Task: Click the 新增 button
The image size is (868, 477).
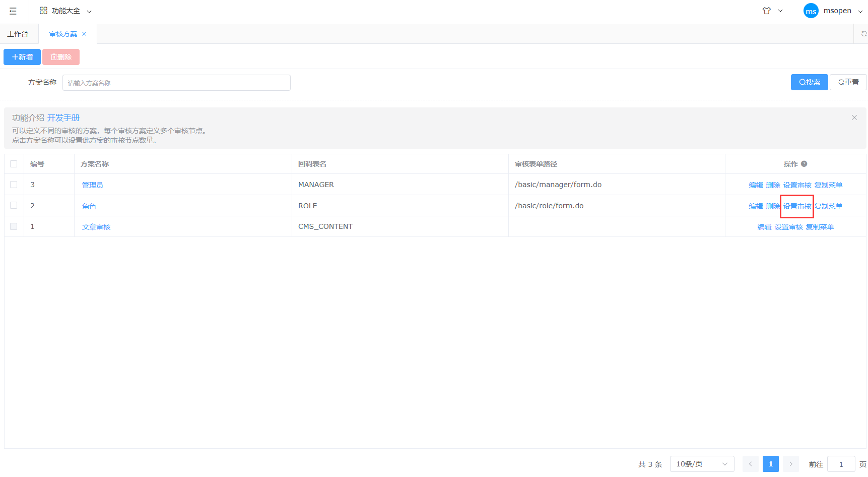Action: 22,57
